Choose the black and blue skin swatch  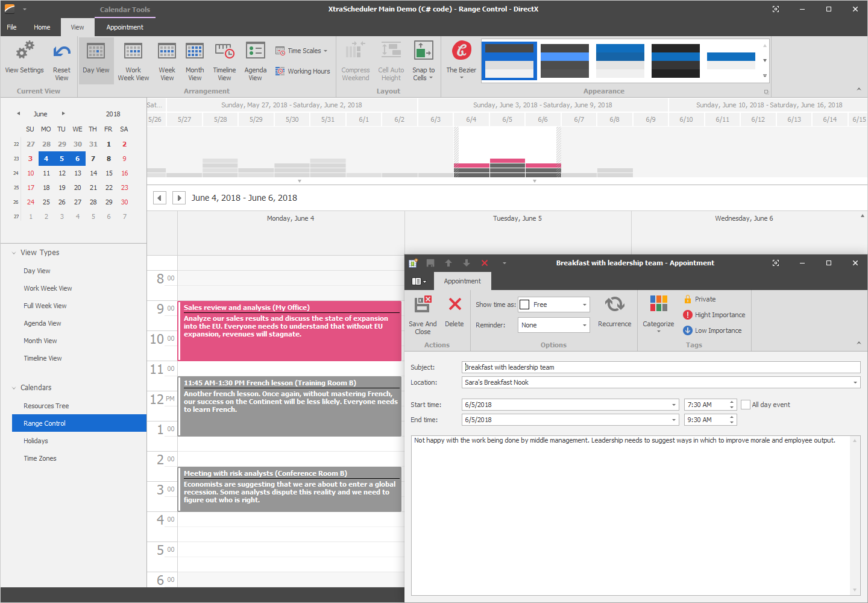676,60
